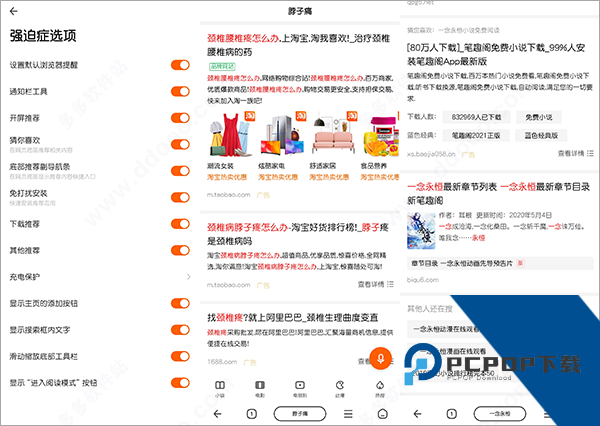The width and height of the screenshot is (600, 426).
Task: Disable the 通知栏工具 switch
Action: click(180, 91)
